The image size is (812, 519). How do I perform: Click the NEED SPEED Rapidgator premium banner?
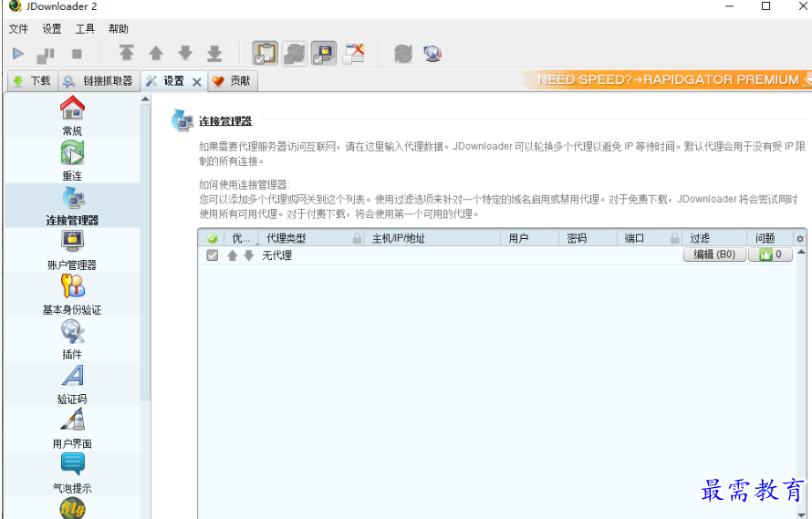click(667, 79)
